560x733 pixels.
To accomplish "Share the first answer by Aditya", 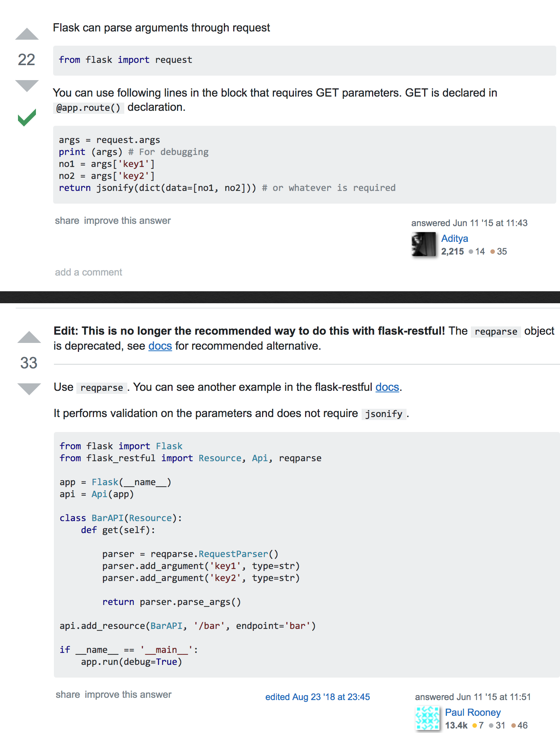I will [67, 221].
